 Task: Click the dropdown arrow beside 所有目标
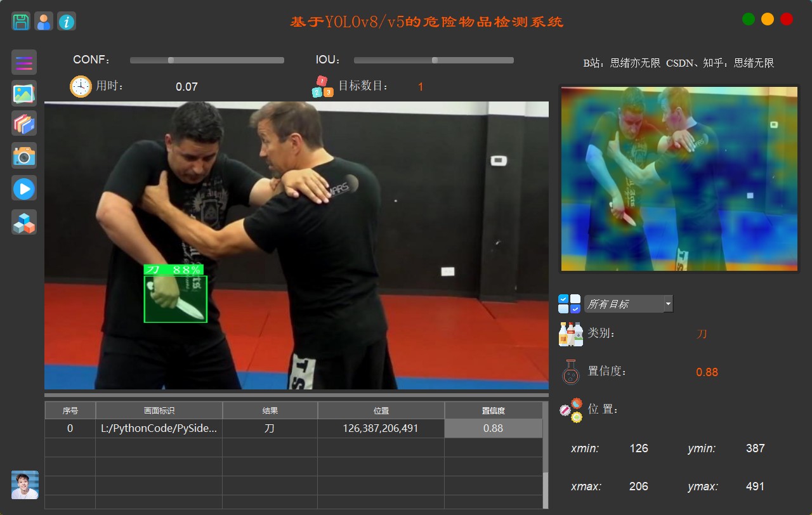pos(668,304)
